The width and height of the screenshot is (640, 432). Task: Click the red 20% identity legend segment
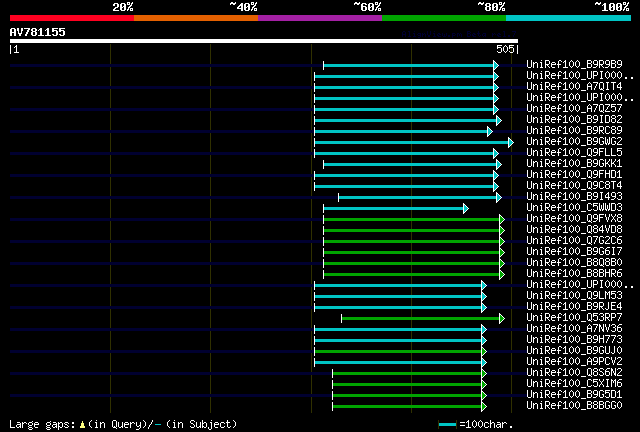(72, 18)
